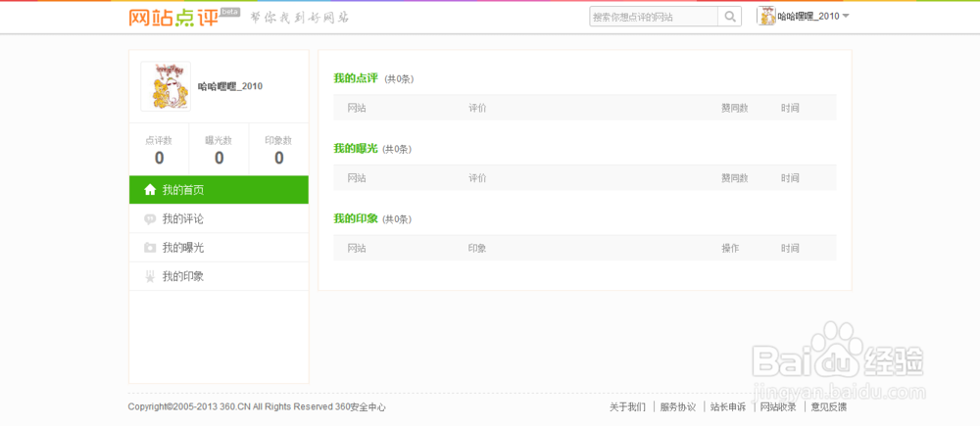980x426 pixels.
Task: Click the 评价 column header under 我的点评
Action: click(477, 108)
